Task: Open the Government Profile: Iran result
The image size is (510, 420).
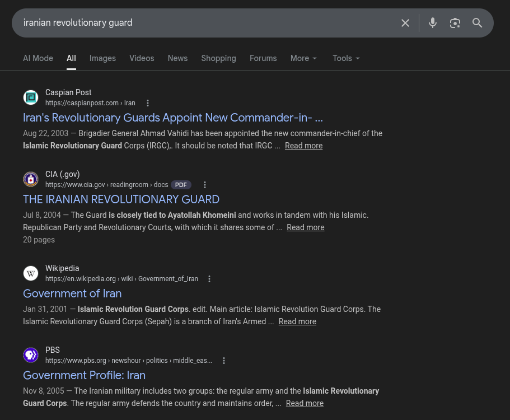Action: click(x=84, y=375)
